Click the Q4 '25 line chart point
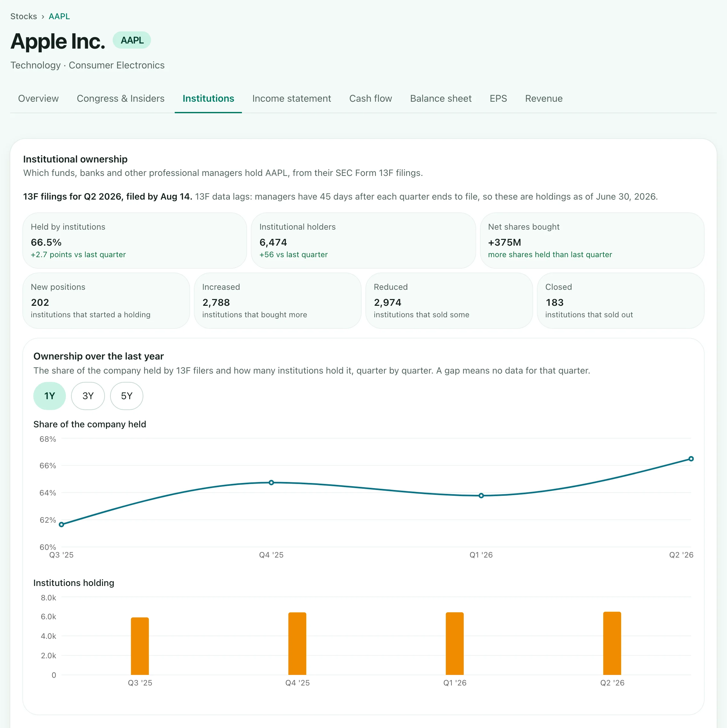This screenshot has height=728, width=727. coord(271,483)
